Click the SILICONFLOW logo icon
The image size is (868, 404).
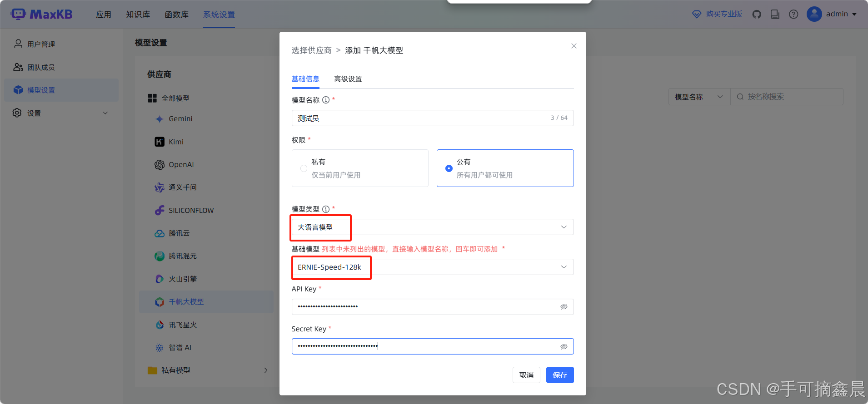[x=160, y=210]
